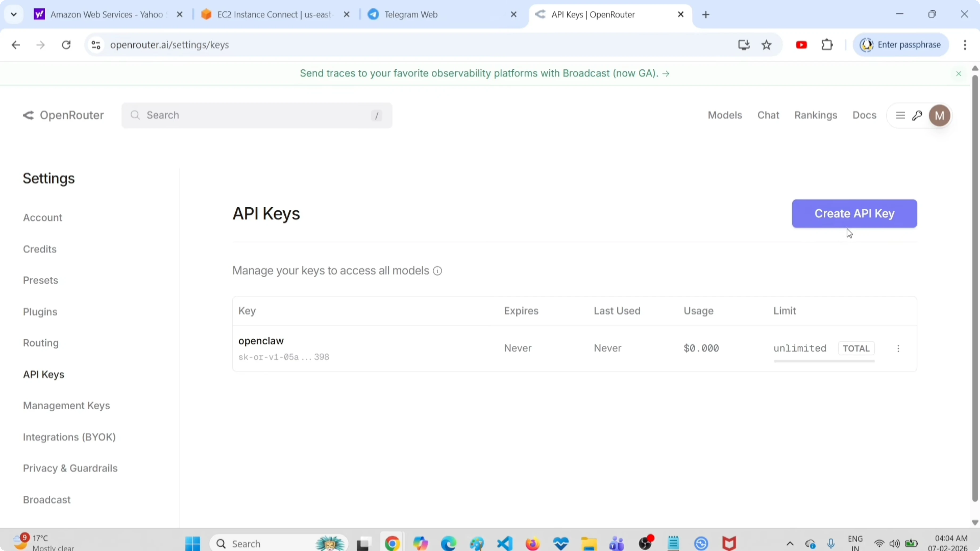Select Rankings in the navigation menu

tap(815, 115)
